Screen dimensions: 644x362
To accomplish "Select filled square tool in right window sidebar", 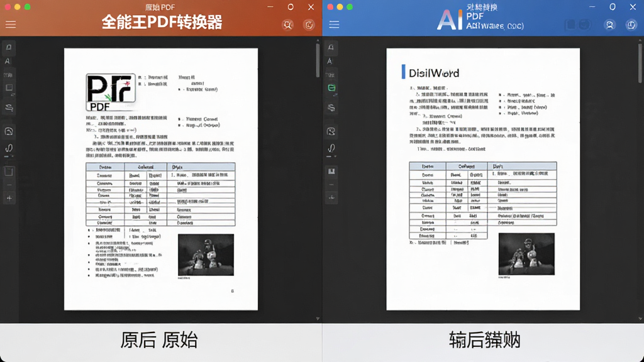I will click(x=331, y=172).
